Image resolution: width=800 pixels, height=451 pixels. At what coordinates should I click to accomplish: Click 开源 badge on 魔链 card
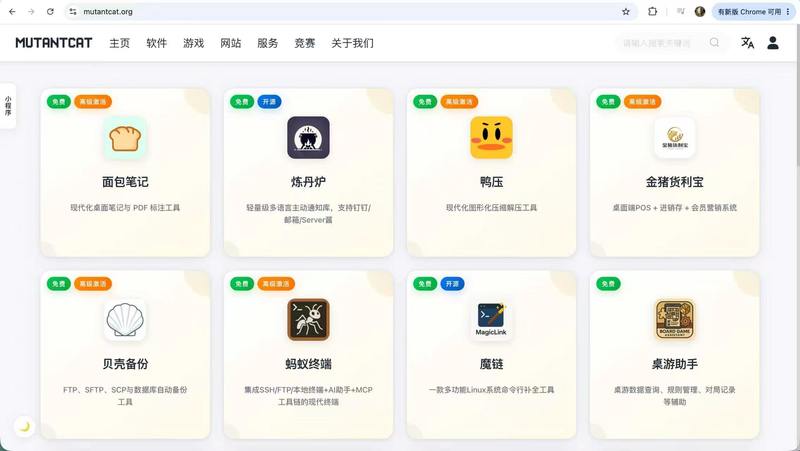453,284
